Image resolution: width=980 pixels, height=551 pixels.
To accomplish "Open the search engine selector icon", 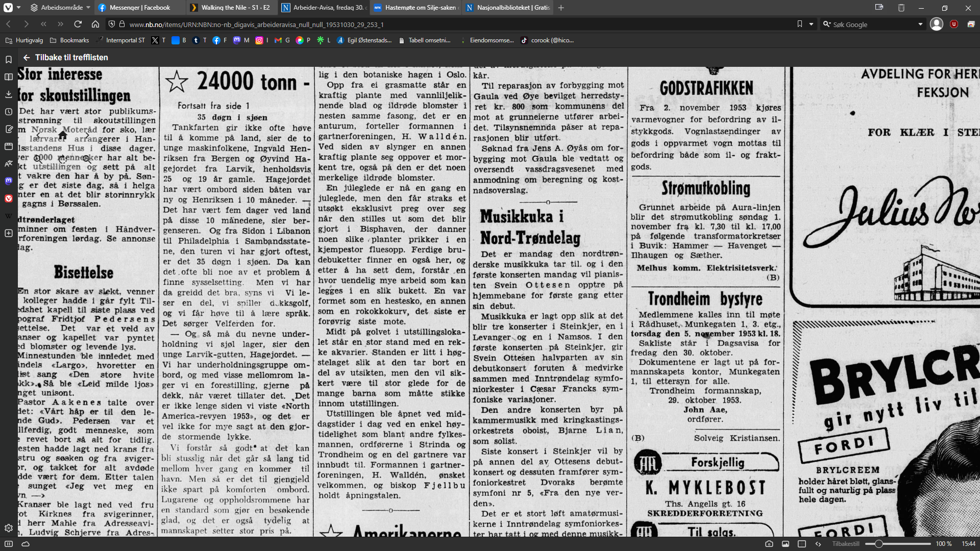I will click(x=826, y=24).
